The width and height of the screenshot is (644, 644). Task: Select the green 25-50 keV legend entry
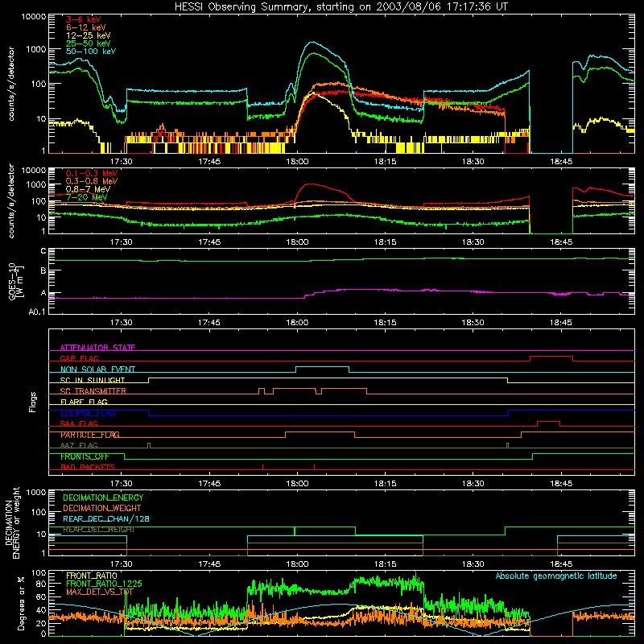88,43
